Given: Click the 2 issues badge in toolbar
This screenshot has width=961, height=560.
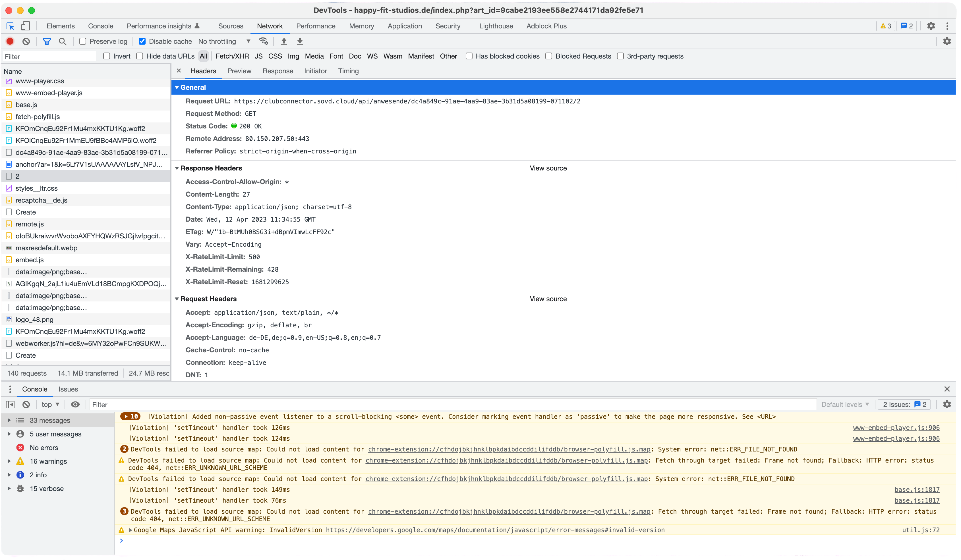Looking at the screenshot, I should (x=907, y=26).
